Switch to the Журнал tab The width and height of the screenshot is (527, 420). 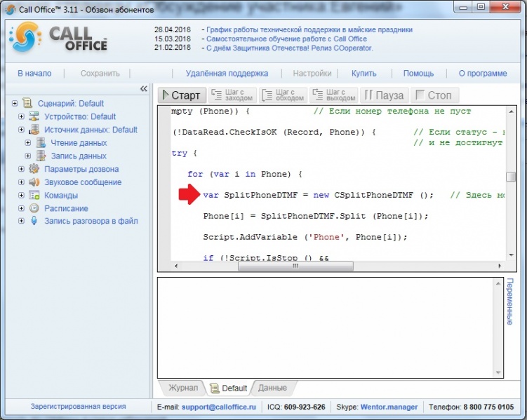click(x=183, y=388)
